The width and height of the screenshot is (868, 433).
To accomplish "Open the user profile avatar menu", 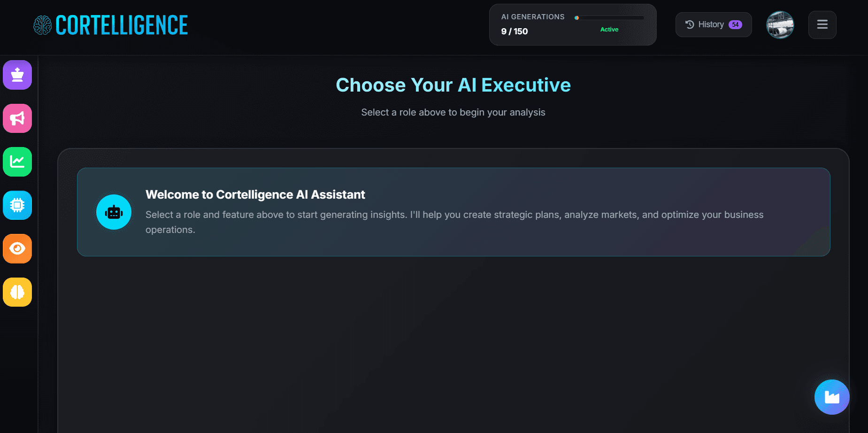I will 780,24.
